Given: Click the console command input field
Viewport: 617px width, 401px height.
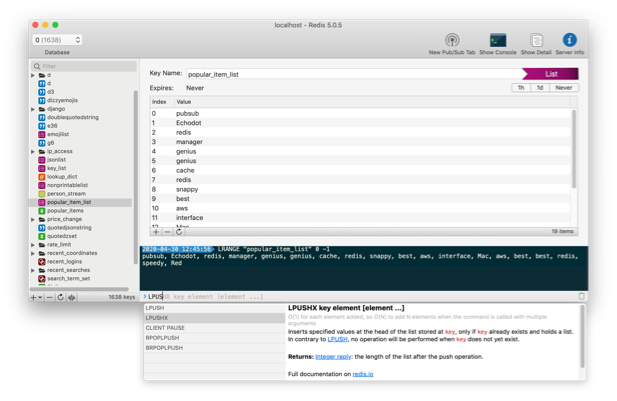Looking at the screenshot, I should (360, 296).
